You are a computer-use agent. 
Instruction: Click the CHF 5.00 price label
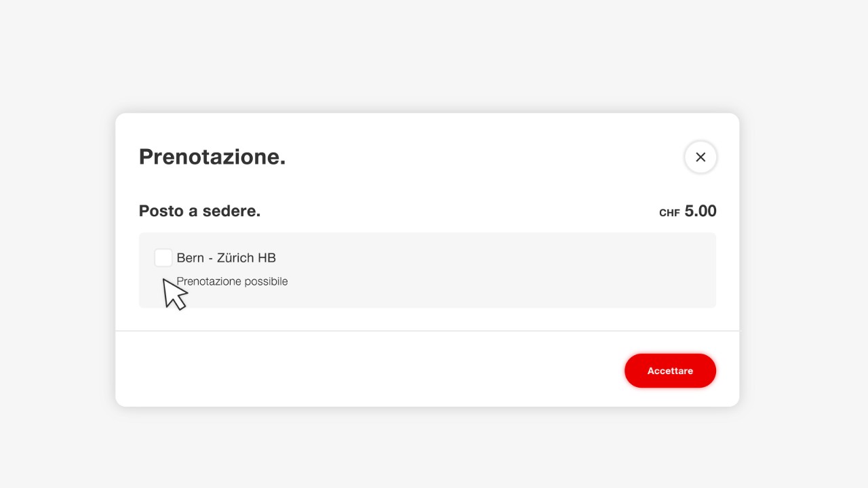(687, 211)
